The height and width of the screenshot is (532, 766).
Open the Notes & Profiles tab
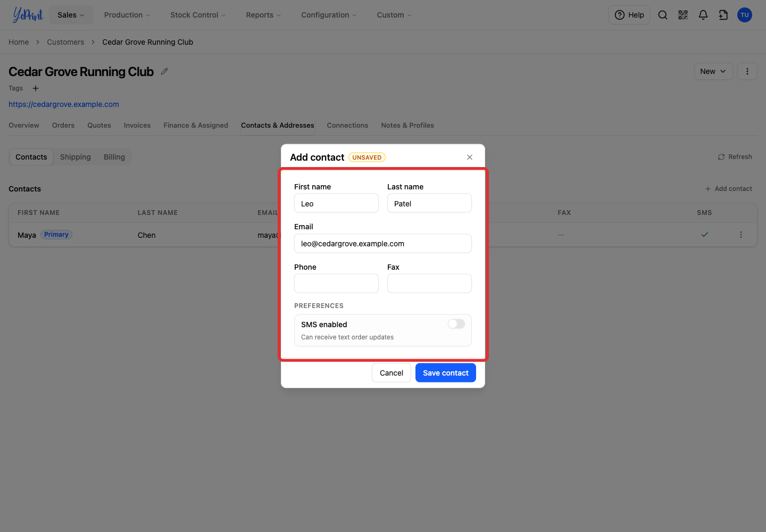[x=407, y=126]
